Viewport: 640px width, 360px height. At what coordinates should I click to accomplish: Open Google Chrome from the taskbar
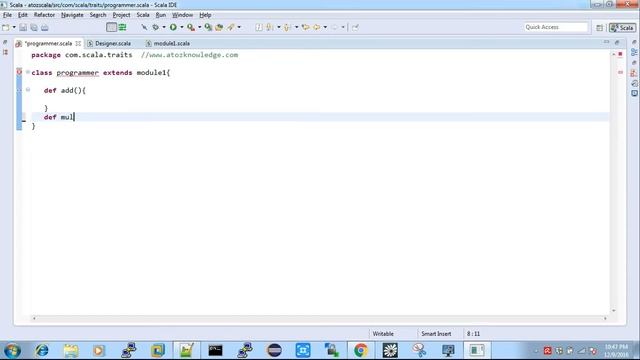pyautogui.click(x=360, y=350)
